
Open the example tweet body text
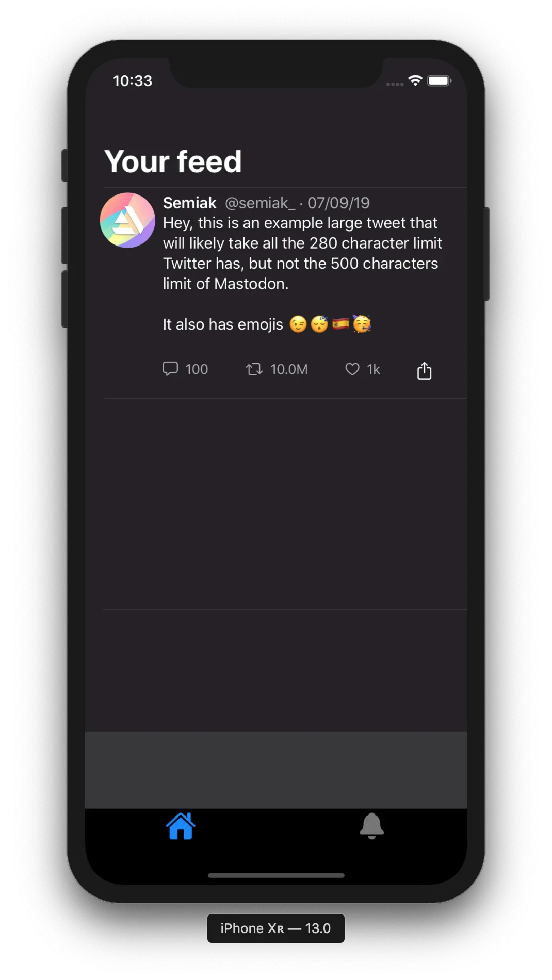(303, 253)
